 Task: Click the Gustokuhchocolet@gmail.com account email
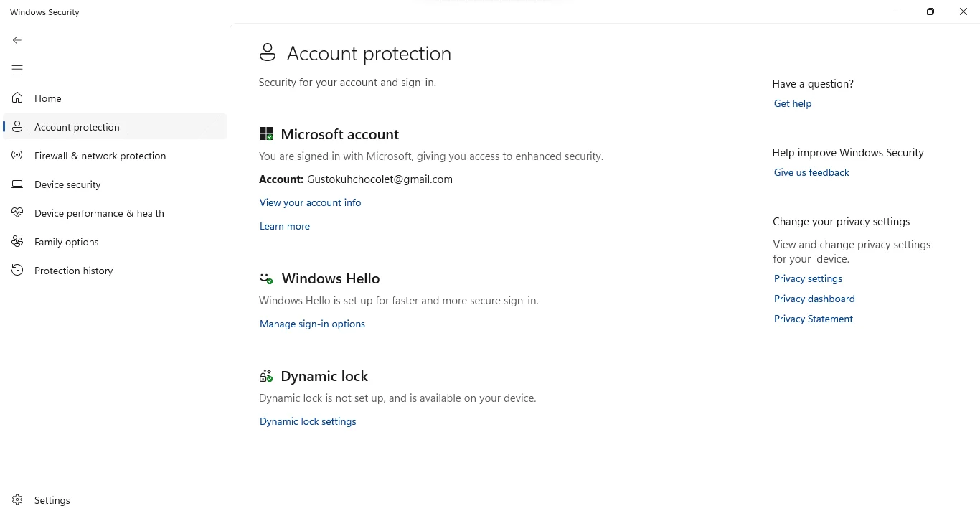click(380, 179)
